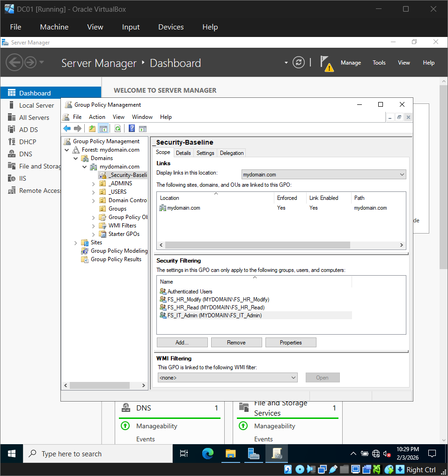This screenshot has width=448, height=476.
Task: Click the taskbar search box
Action: [98, 454]
